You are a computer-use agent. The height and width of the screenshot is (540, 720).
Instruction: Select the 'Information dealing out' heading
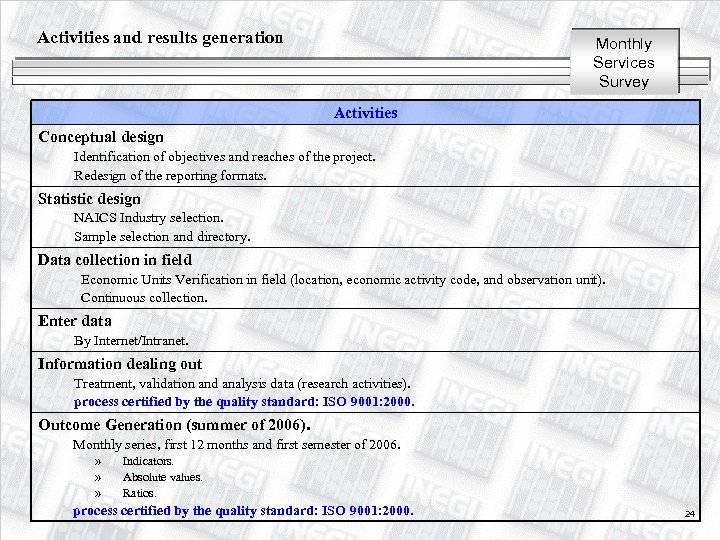click(120, 364)
